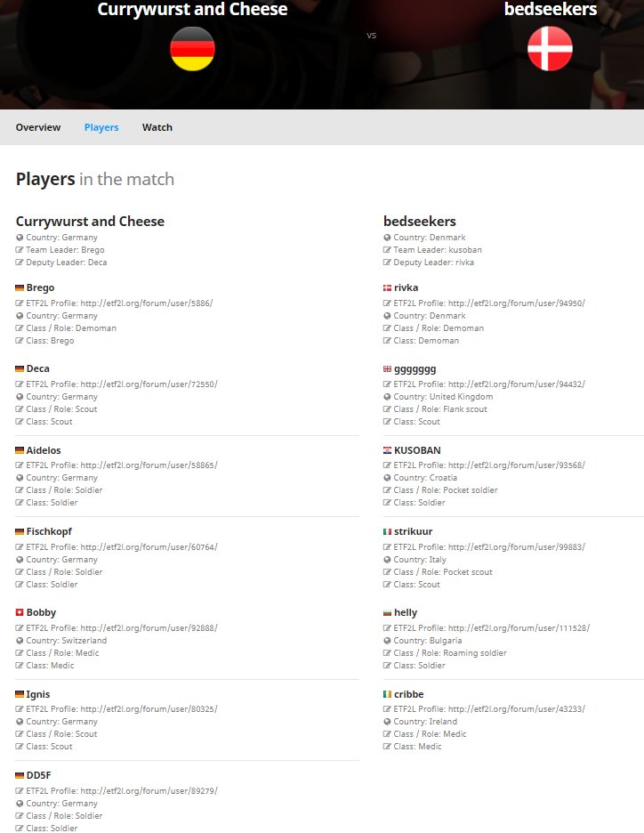Click the Croatian flag icon beside KUSOBAN
The width and height of the screenshot is (644, 833).
tap(388, 450)
